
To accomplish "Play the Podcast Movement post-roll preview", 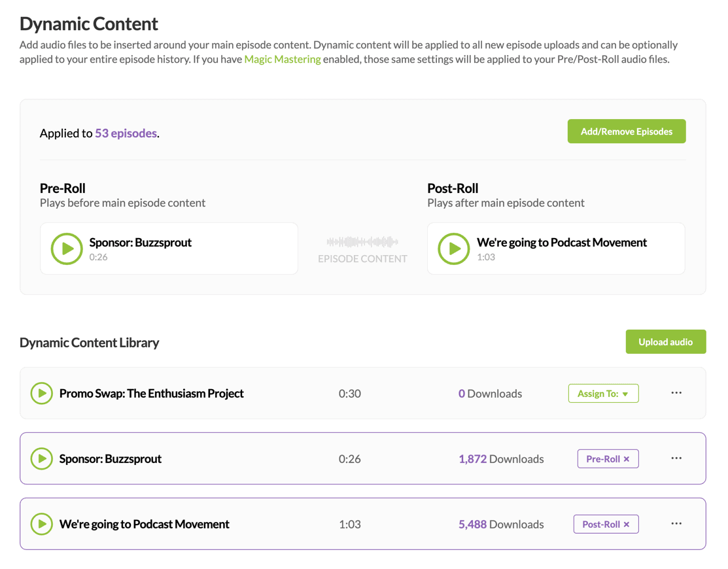I will coord(454,249).
